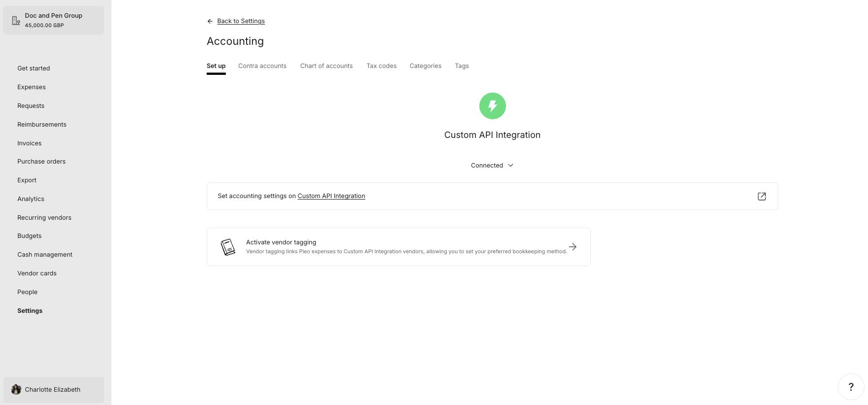
Task: Click the 45,000.00 GBP balance text
Action: tap(44, 26)
